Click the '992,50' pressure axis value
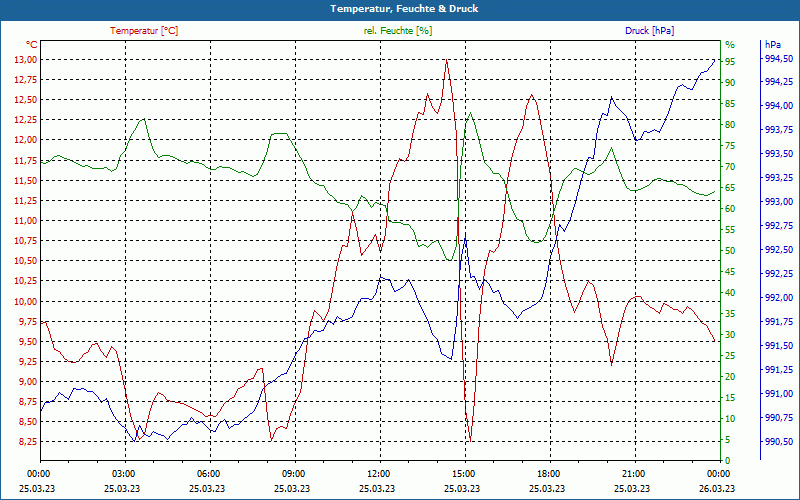This screenshot has width=800, height=500. [779, 249]
